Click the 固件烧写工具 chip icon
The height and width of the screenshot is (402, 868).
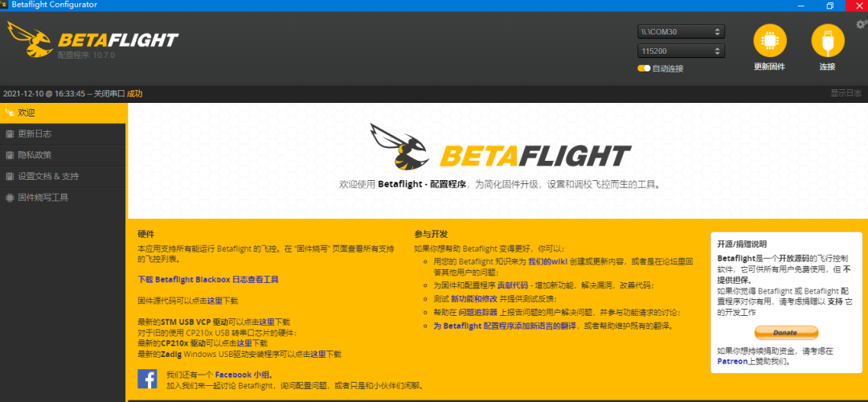point(9,198)
